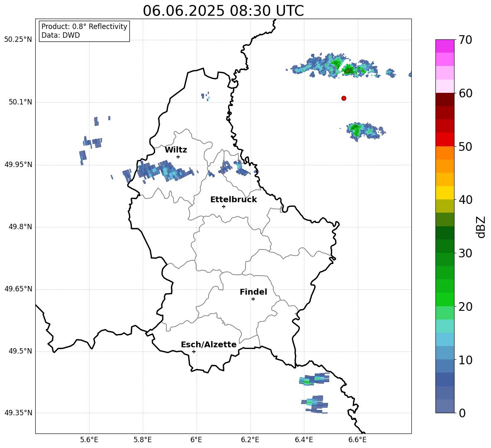This screenshot has width=491, height=448.
Task: Click the radar echo northeast of Ettelbruck
Action: [x=233, y=168]
